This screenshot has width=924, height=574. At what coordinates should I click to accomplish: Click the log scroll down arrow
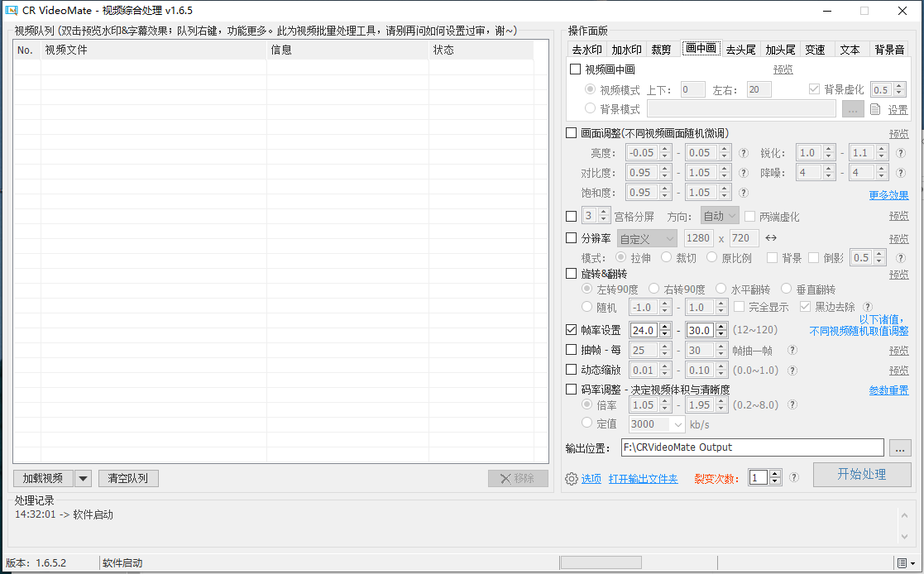[x=904, y=536]
